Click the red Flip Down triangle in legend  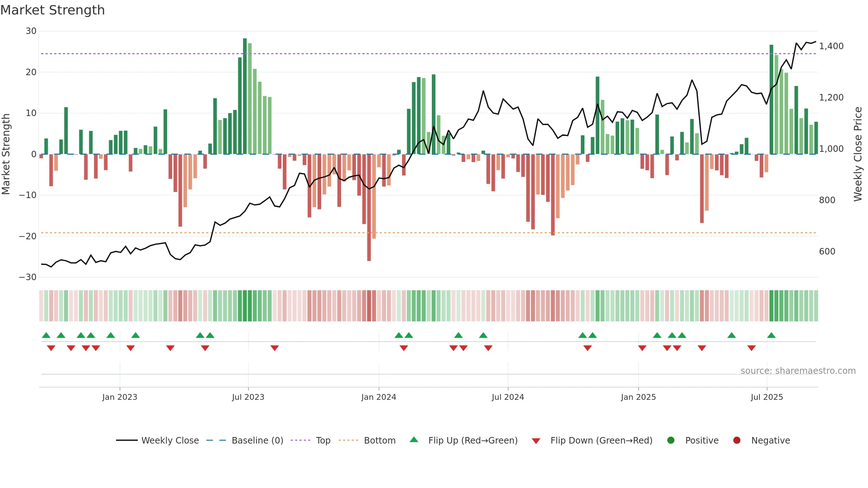click(x=536, y=441)
